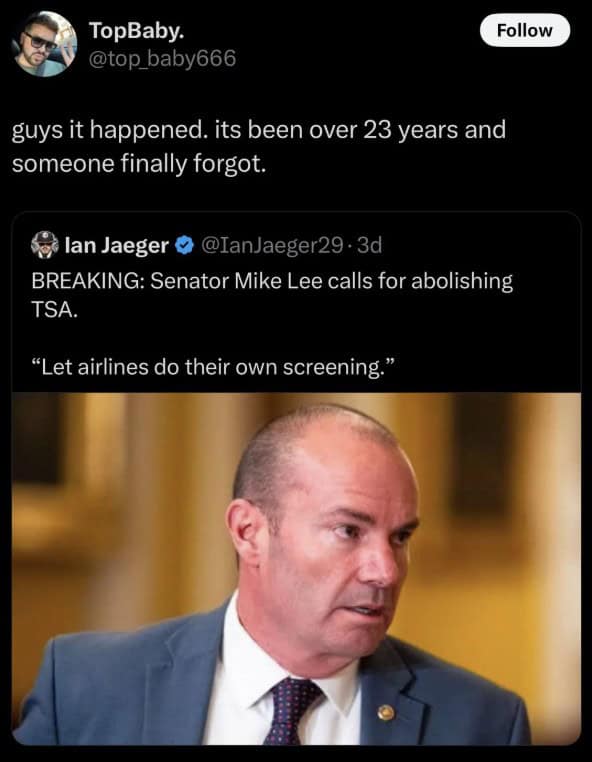Click the dotted tie in the photo

(x=291, y=710)
